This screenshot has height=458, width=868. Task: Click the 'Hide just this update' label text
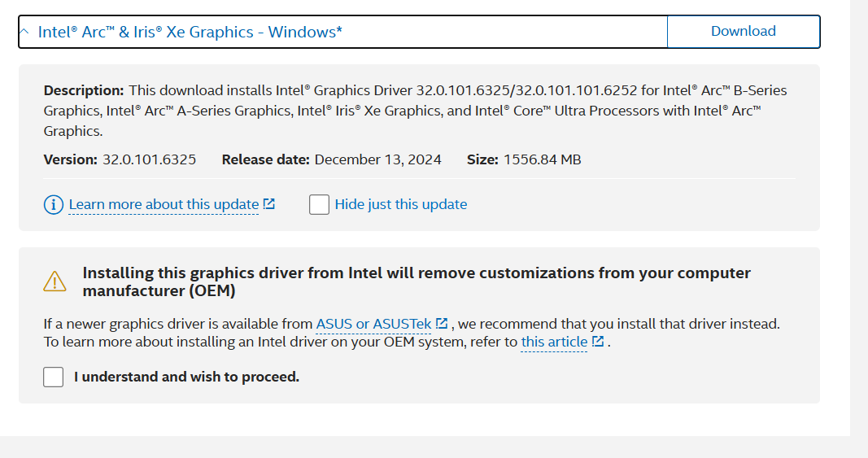pyautogui.click(x=400, y=204)
